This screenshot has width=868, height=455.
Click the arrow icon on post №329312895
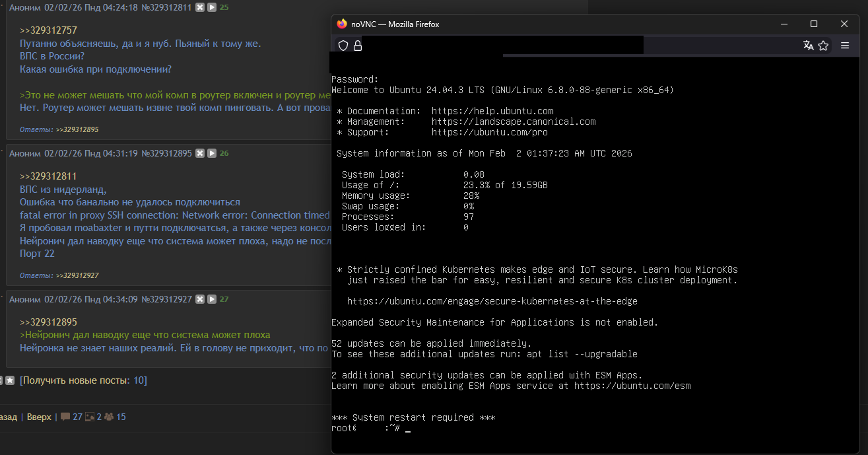tap(212, 153)
